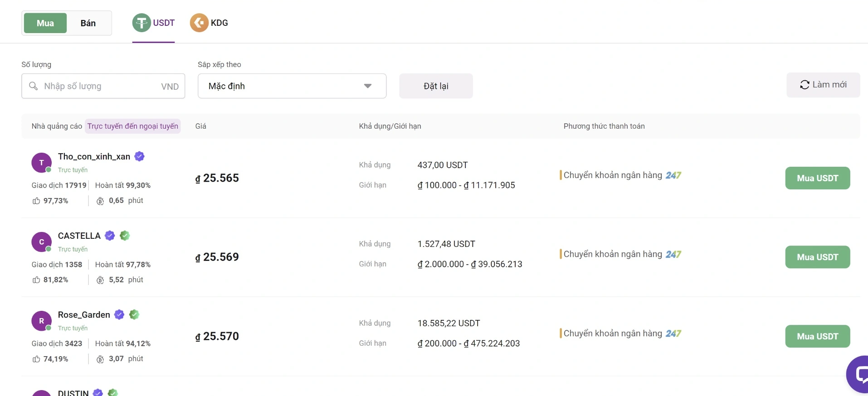The height and width of the screenshot is (396, 868).
Task: Click Rose_Garden green verified badge
Action: point(134,314)
